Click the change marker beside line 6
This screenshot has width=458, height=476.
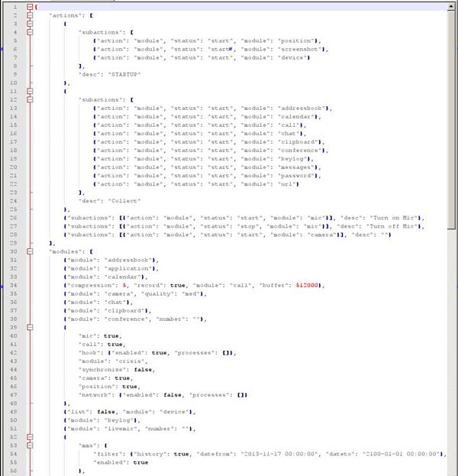coord(2,49)
